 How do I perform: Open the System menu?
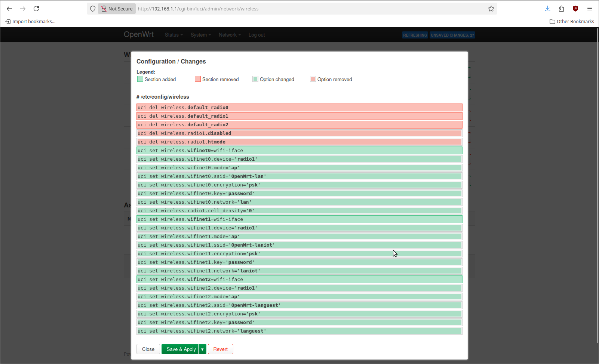click(x=200, y=35)
